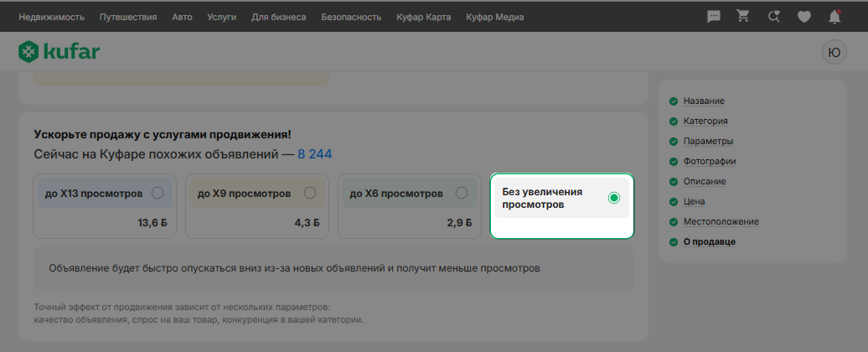Select the до X6 просмотров option
The width and height of the screenshot is (868, 352).
pyautogui.click(x=410, y=206)
